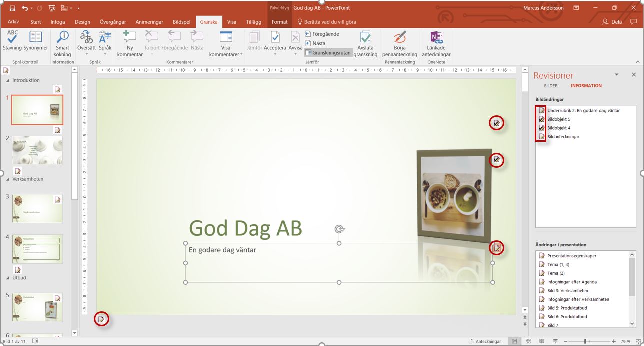Open the Arkiv tab
The image size is (644, 346).
point(13,22)
